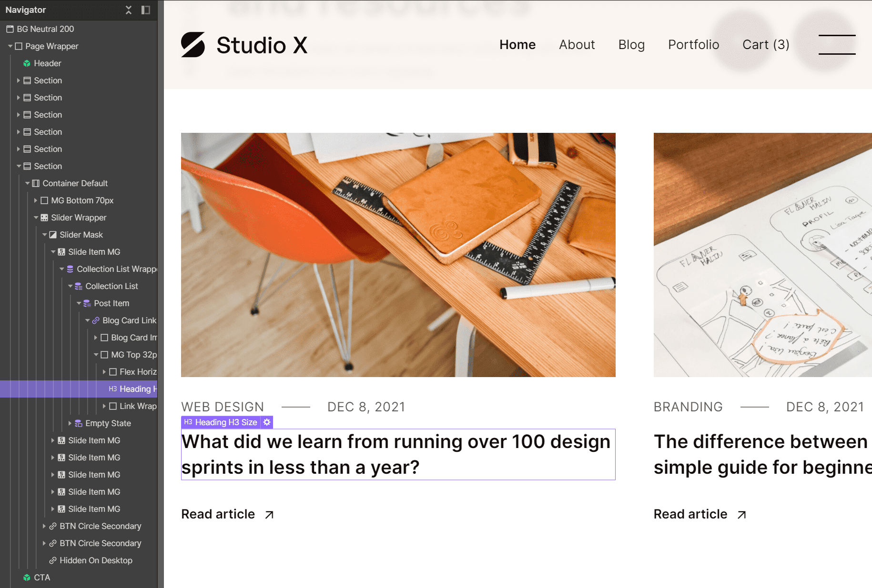Viewport: 872px width, 588px height.
Task: Collapse the Container Default node
Action: [x=27, y=183]
